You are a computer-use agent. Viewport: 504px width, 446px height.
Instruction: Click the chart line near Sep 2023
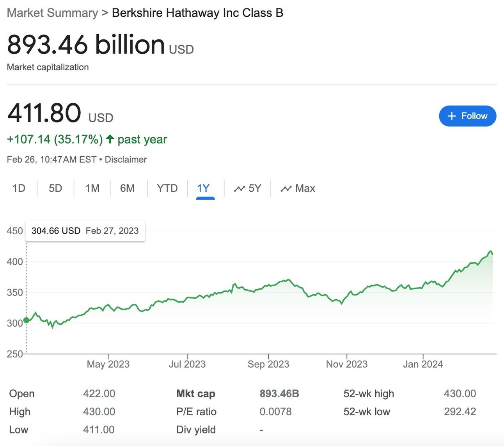[268, 286]
